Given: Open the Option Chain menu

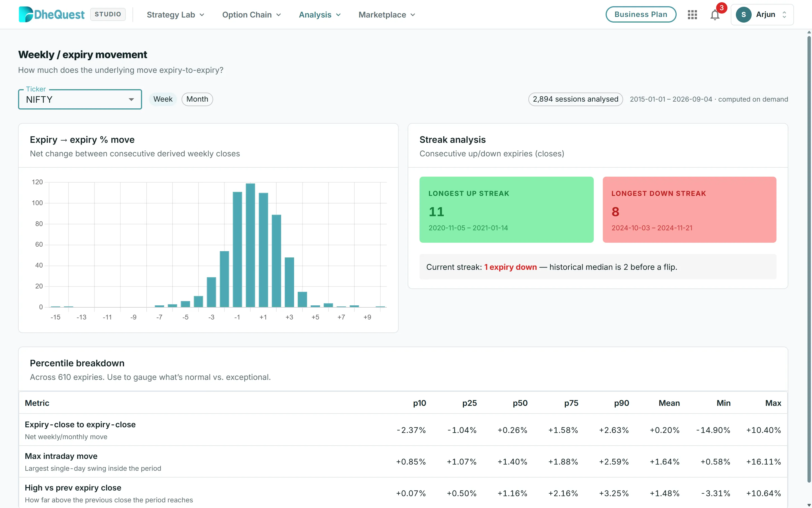Looking at the screenshot, I should 252,14.
